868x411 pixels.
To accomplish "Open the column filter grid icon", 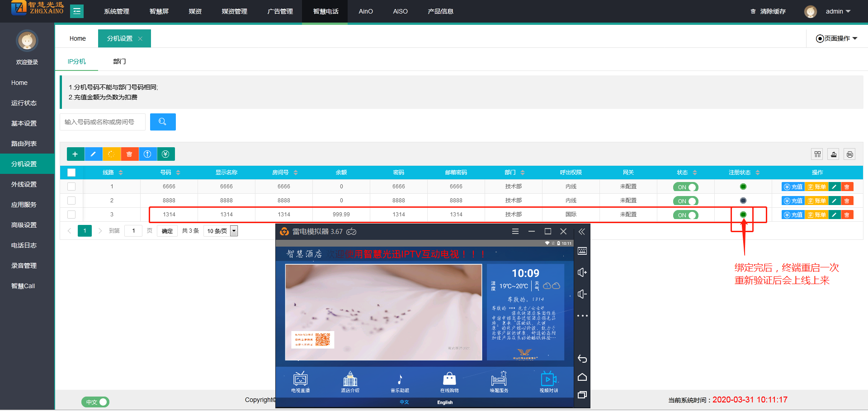I will tap(817, 154).
